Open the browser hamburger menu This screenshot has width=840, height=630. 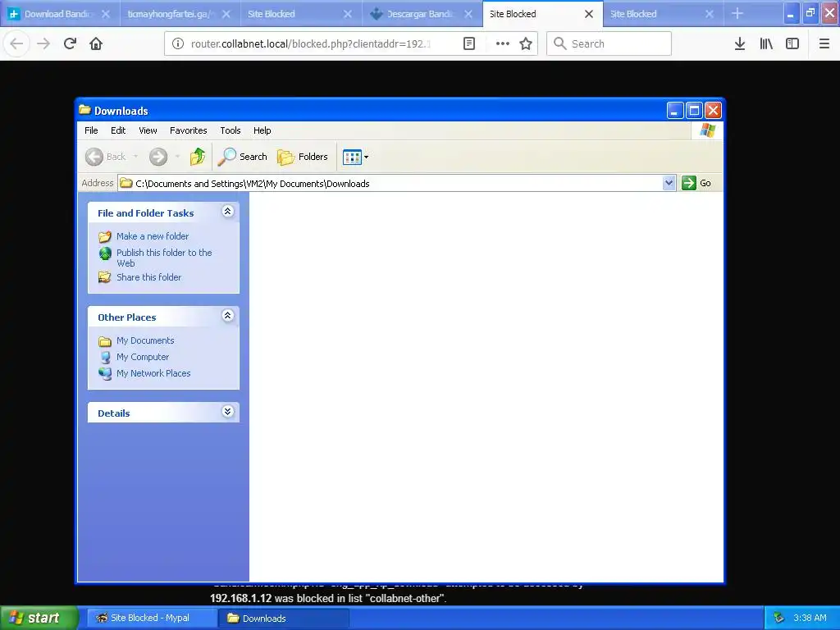824,43
